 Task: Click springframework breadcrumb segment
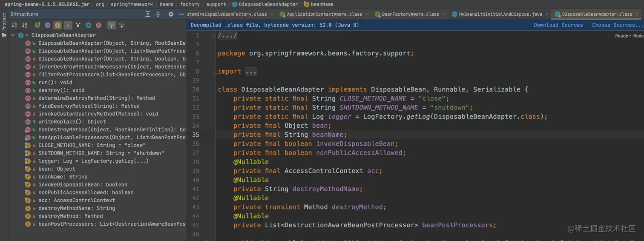[132, 4]
